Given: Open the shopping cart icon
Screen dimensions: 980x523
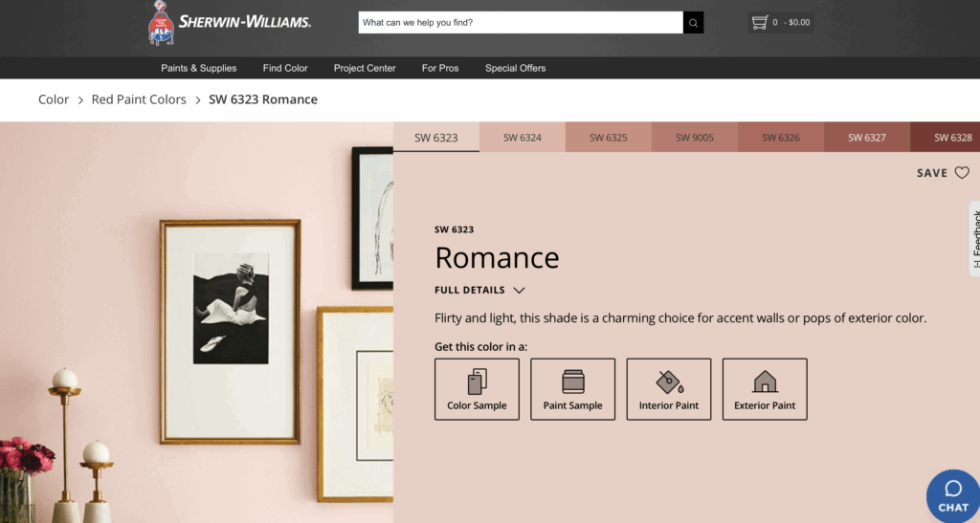Looking at the screenshot, I should [759, 22].
